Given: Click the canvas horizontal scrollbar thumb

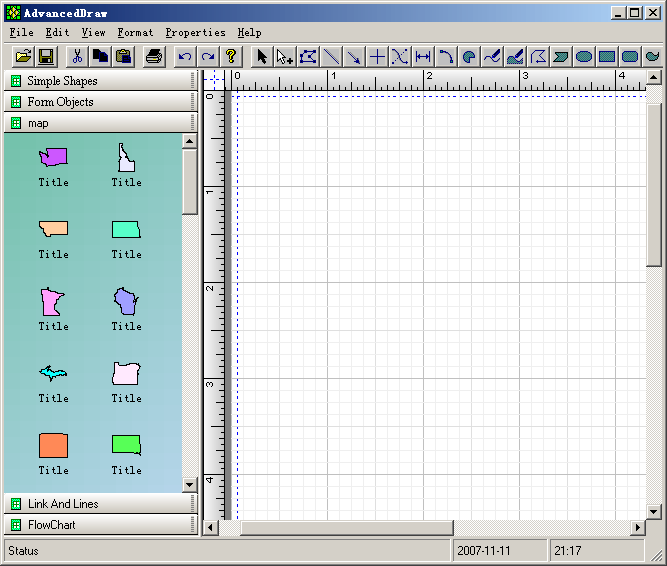Looking at the screenshot, I should 347,528.
